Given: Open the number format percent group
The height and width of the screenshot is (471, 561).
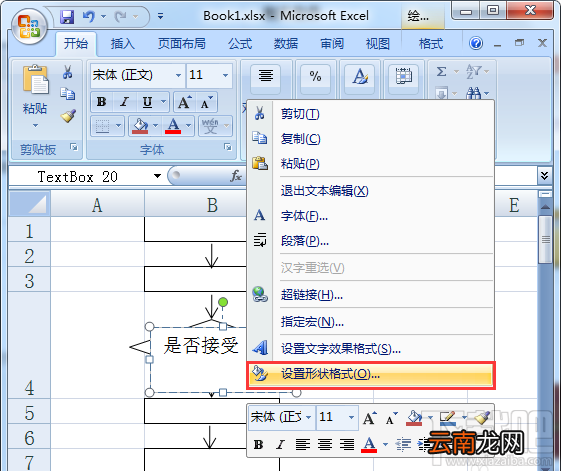Looking at the screenshot, I should [315, 79].
